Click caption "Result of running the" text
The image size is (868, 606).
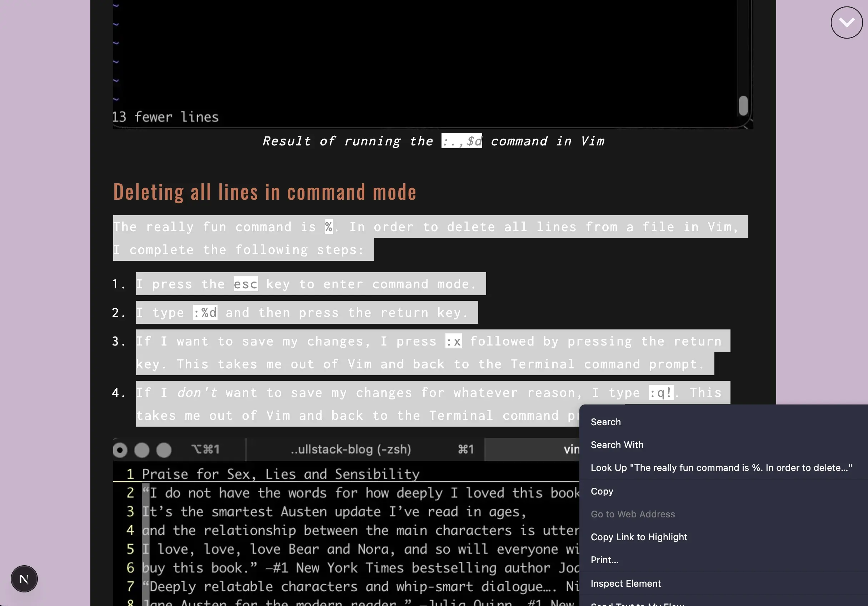348,141
